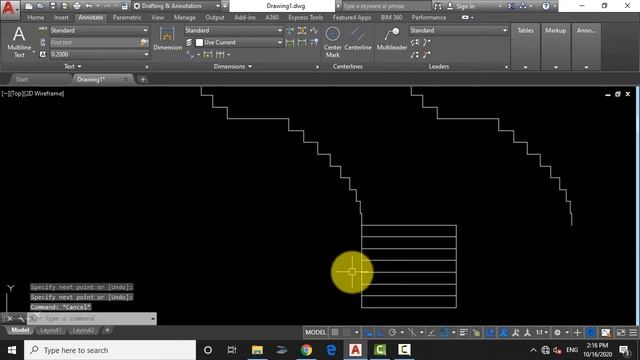
Task: Toggle Isolate Objects in status bar
Action: point(606,333)
